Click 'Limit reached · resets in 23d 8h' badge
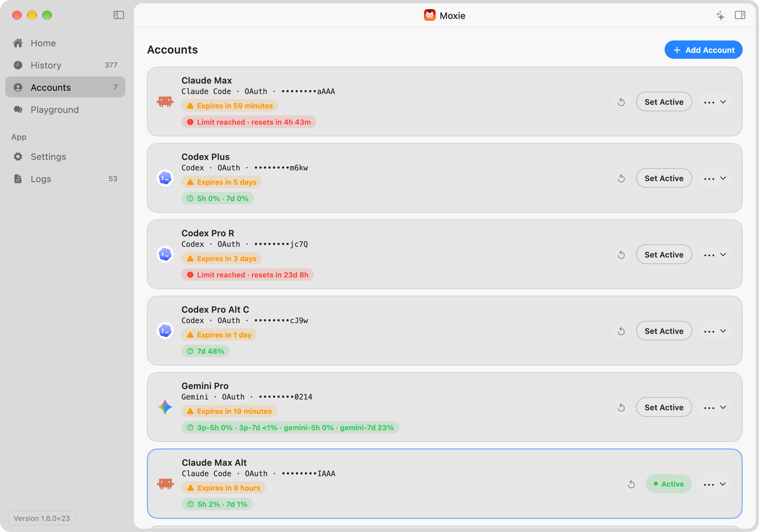This screenshot has width=759, height=532. pos(248,275)
